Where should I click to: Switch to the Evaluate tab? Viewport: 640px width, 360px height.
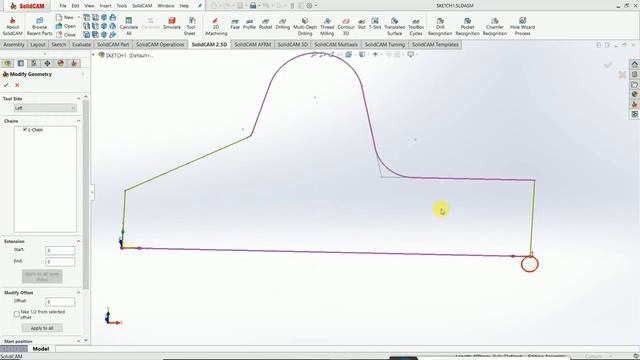pos(81,44)
